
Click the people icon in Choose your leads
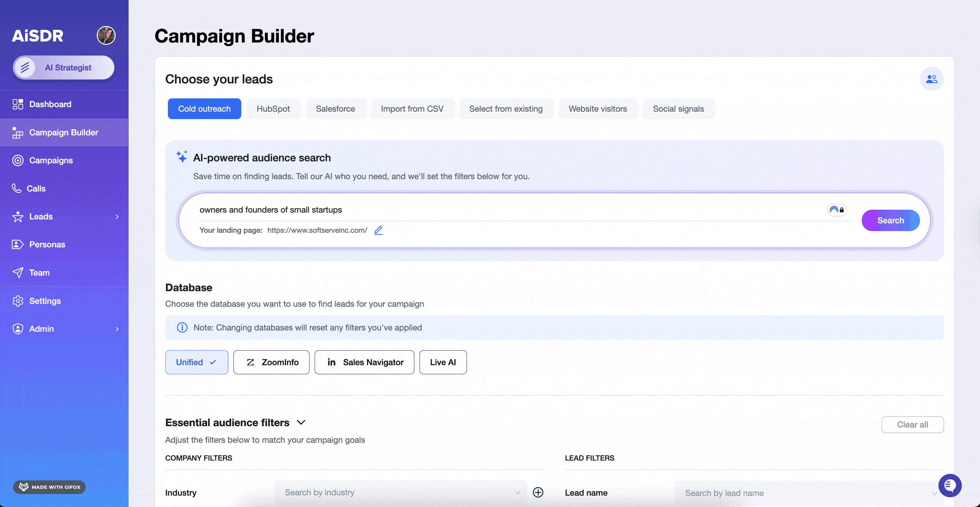click(x=931, y=79)
